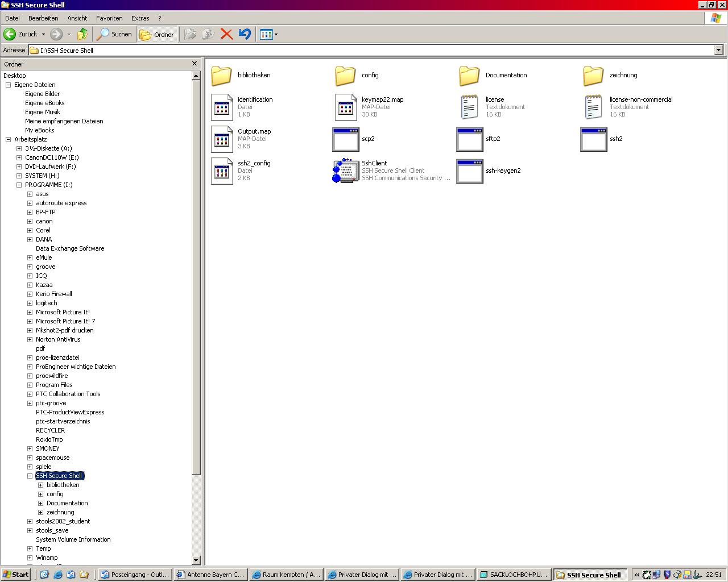
Task: Select the zeichnung folder icon
Action: tap(593, 75)
